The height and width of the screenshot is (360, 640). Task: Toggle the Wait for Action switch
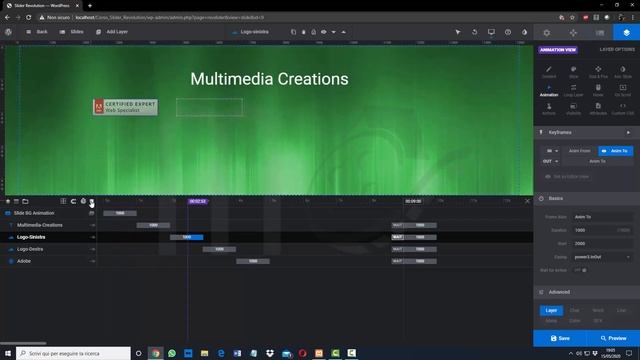tap(580, 270)
